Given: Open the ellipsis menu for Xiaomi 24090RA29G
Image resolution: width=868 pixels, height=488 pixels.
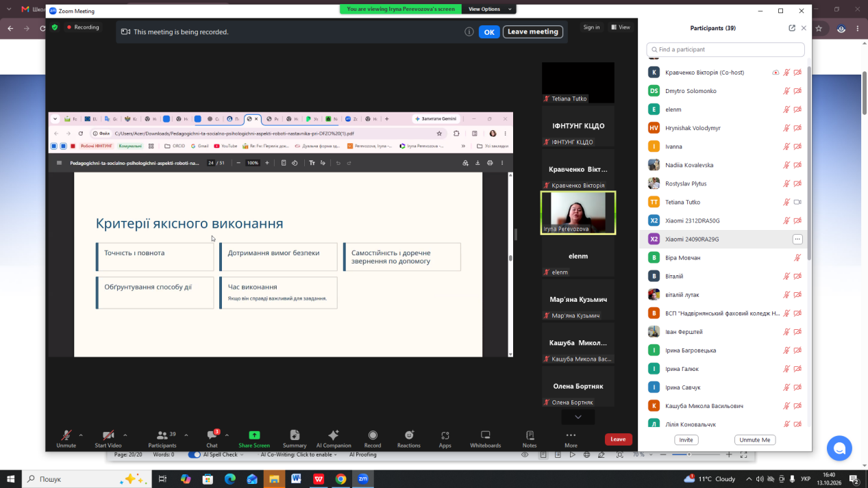Looking at the screenshot, I should (x=797, y=240).
